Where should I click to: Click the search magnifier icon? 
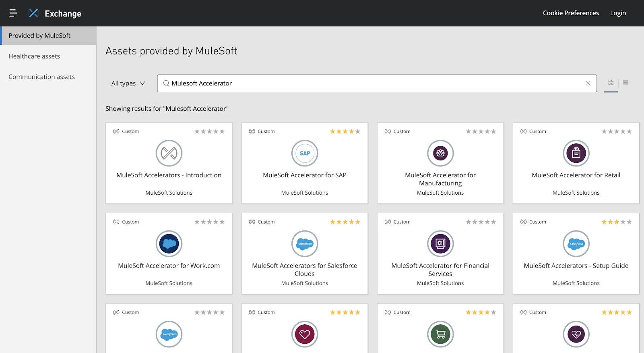[x=166, y=83]
